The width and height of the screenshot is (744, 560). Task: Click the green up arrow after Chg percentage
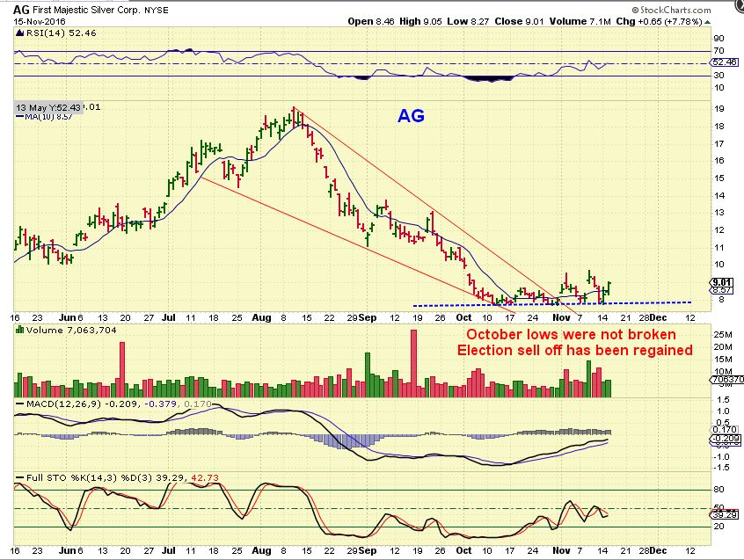(707, 22)
